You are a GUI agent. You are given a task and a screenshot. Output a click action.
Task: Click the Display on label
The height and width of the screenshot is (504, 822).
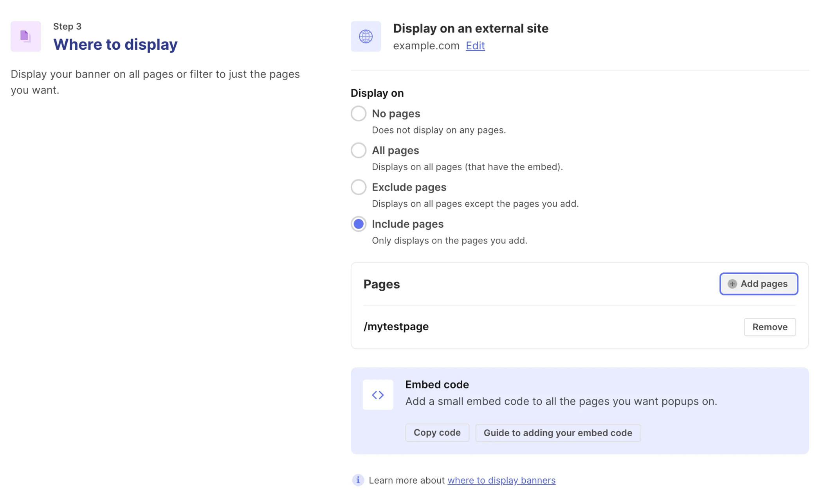pyautogui.click(x=377, y=93)
